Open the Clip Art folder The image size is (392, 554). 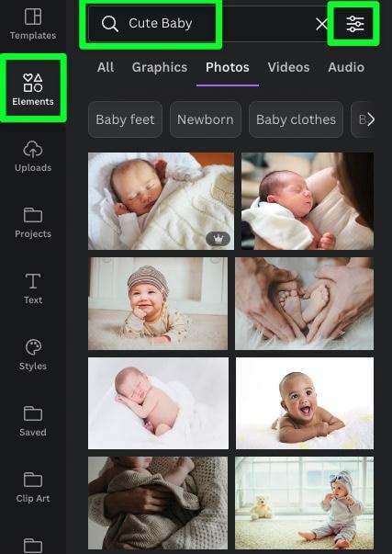click(x=33, y=488)
